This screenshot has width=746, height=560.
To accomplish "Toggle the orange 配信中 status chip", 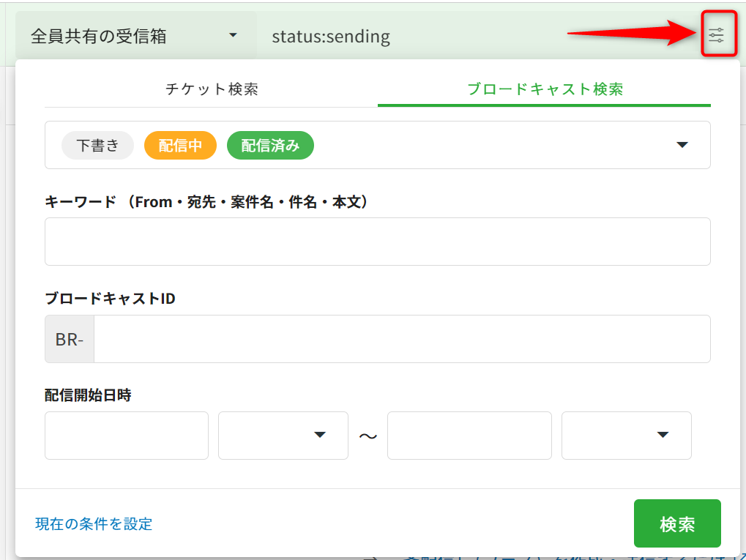I will tap(180, 146).
